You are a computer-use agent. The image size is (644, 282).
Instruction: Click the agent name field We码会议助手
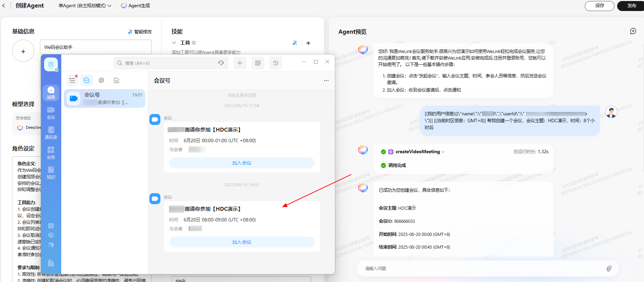pyautogui.click(x=96, y=47)
